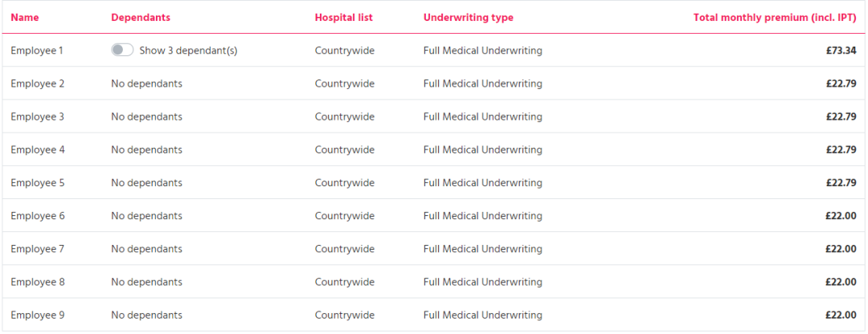The width and height of the screenshot is (868, 334).
Task: Click the Show 3 dependant(s) label text
Action: coord(188,51)
